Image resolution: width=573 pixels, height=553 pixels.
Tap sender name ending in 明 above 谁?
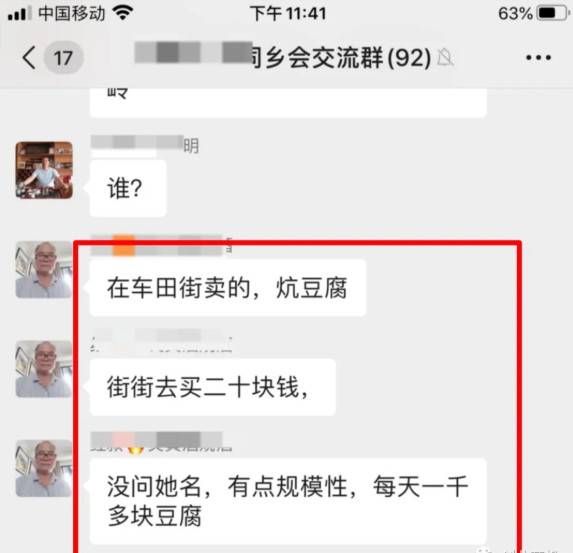(x=145, y=145)
